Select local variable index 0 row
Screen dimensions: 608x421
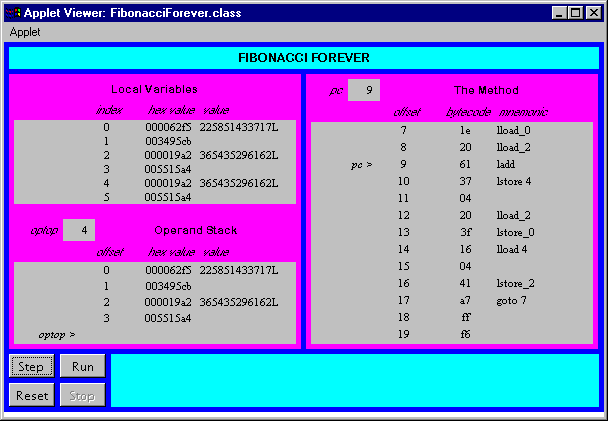[155, 128]
